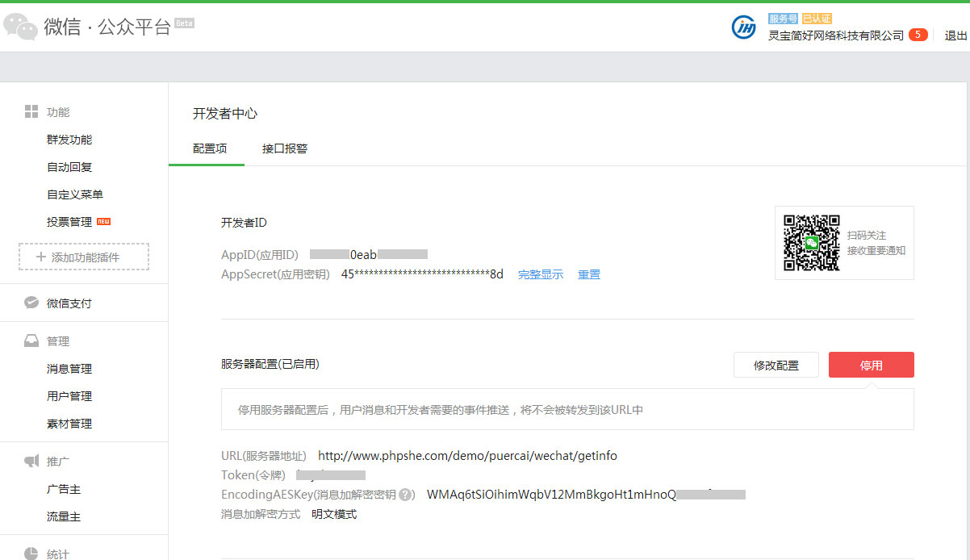The width and height of the screenshot is (970, 560).
Task: Click the 推广 megaphone icon in sidebar
Action: pyautogui.click(x=31, y=461)
